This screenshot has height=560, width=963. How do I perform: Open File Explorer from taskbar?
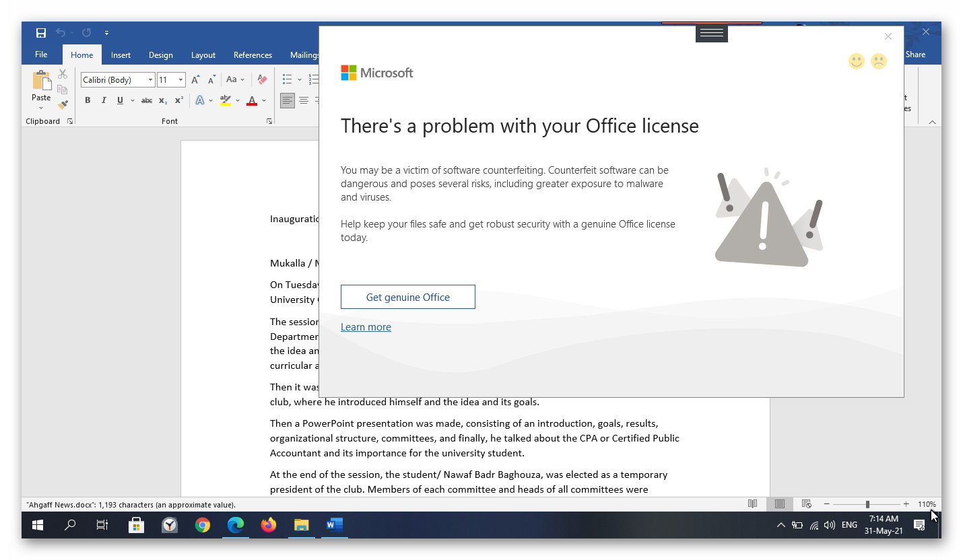tap(301, 525)
